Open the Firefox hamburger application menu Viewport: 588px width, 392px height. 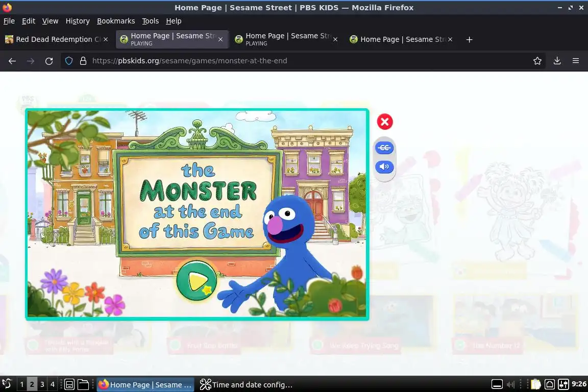[x=576, y=61]
